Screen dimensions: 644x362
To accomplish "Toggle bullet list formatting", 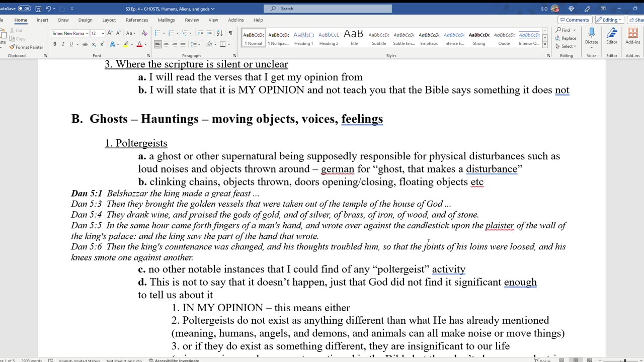I will click(158, 33).
